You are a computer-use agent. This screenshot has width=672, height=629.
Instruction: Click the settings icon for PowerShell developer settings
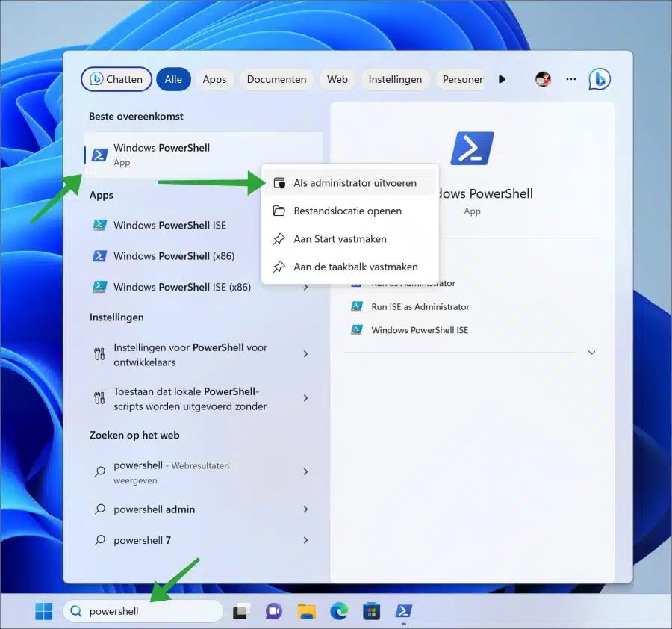click(x=99, y=354)
